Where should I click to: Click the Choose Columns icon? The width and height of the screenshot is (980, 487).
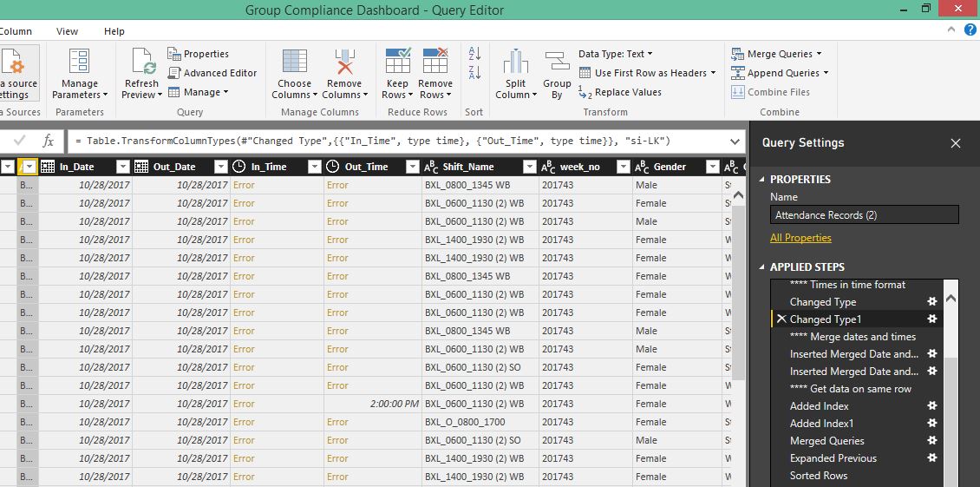click(294, 62)
